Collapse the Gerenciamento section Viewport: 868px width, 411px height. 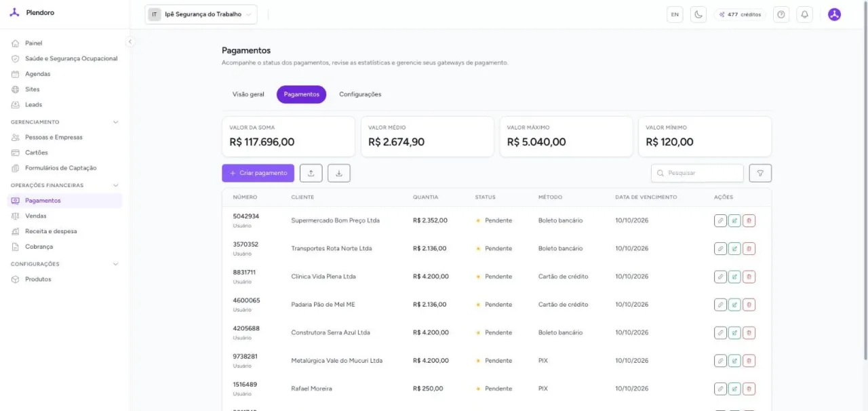click(115, 122)
